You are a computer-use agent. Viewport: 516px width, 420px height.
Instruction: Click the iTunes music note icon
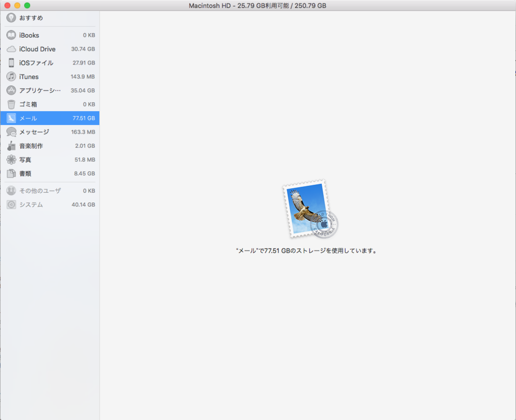coord(11,76)
